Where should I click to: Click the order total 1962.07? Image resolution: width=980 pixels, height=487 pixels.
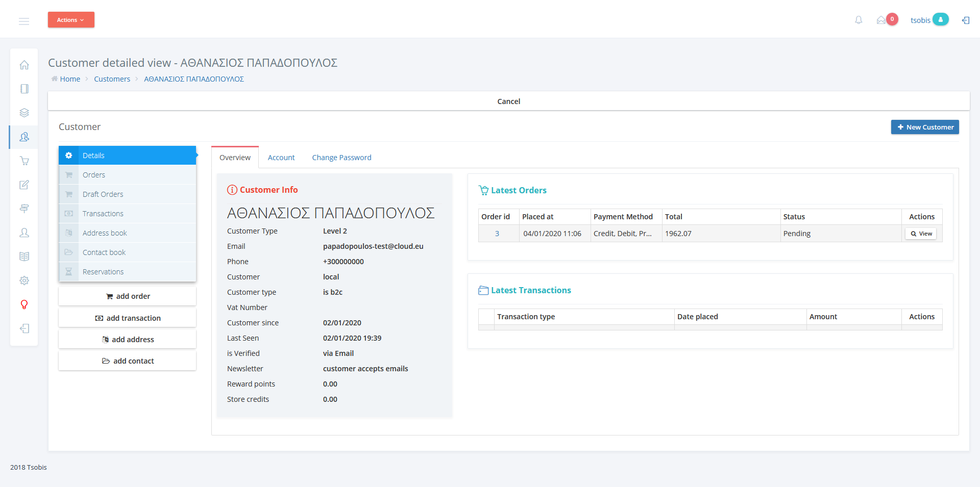click(678, 234)
